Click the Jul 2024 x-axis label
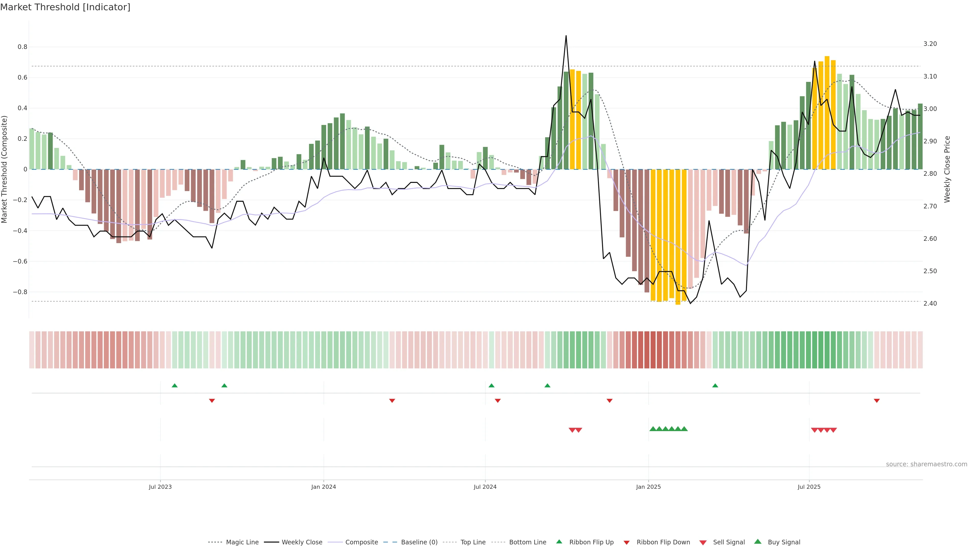This screenshot has width=980, height=551. click(485, 487)
